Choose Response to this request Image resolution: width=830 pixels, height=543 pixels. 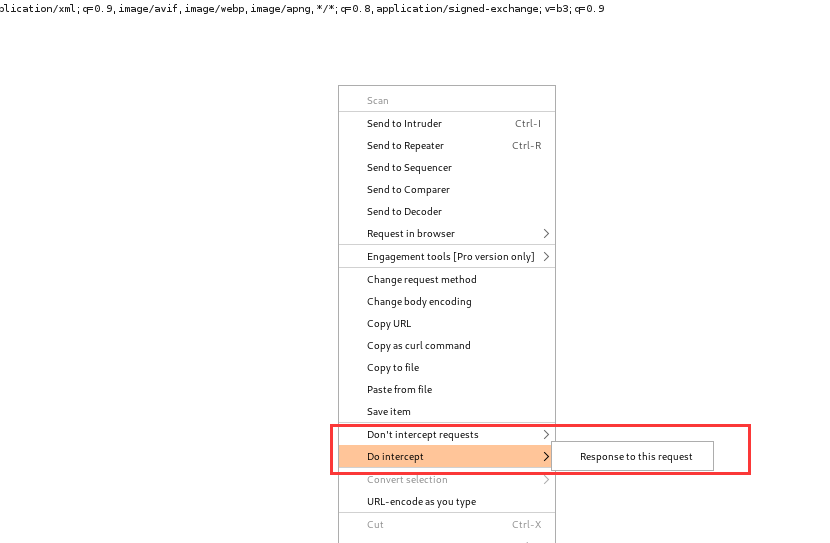pyautogui.click(x=636, y=457)
